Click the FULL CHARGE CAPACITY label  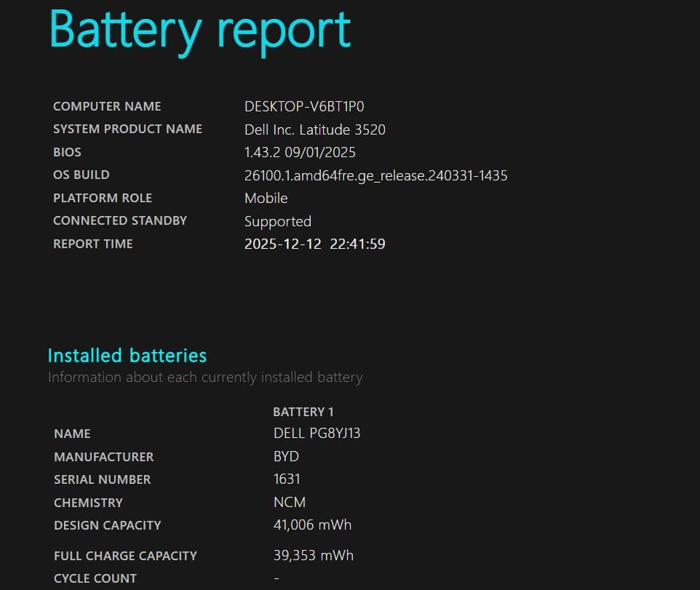pyautogui.click(x=125, y=556)
